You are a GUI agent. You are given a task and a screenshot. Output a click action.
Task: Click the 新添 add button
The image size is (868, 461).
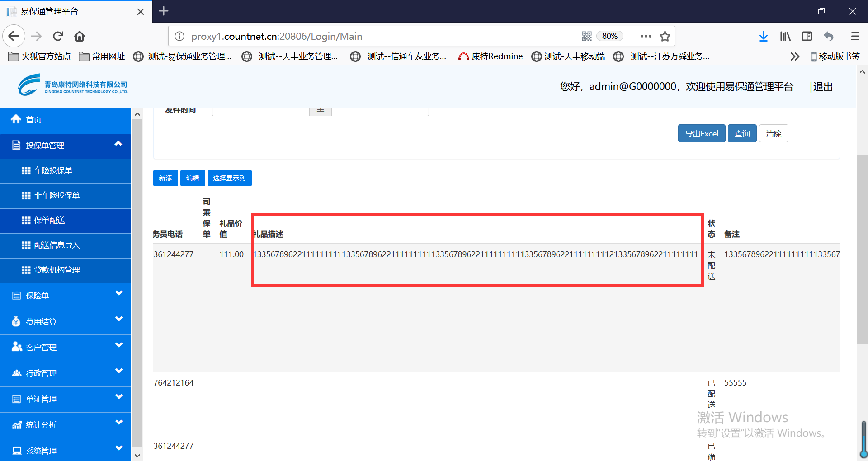[x=165, y=178]
